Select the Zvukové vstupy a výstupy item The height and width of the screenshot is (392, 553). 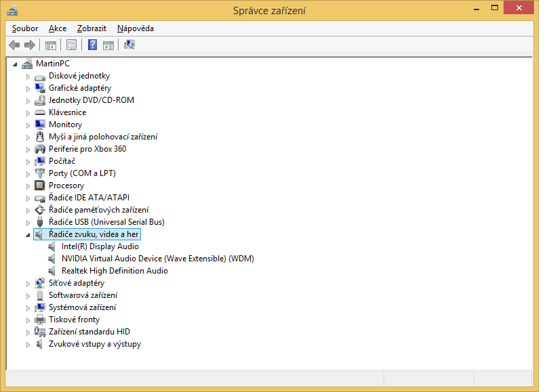[94, 344]
